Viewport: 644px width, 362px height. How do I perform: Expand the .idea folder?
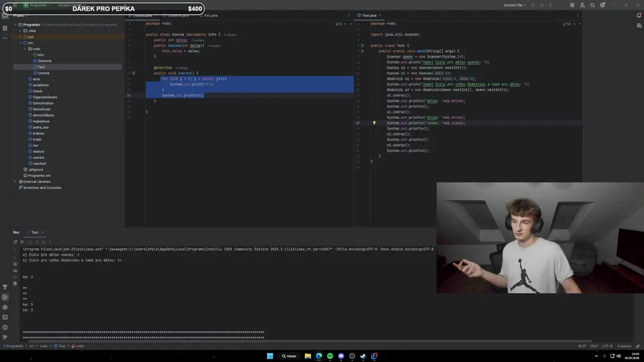tap(20, 31)
